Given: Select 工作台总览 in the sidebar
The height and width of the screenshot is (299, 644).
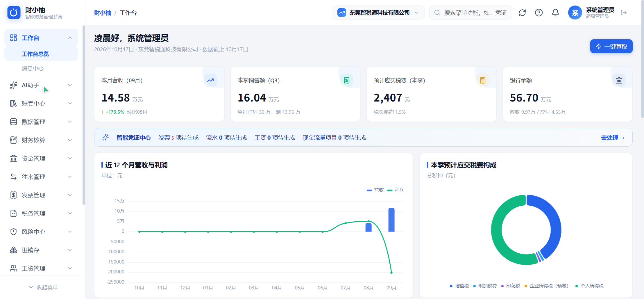Looking at the screenshot, I should pyautogui.click(x=41, y=54).
